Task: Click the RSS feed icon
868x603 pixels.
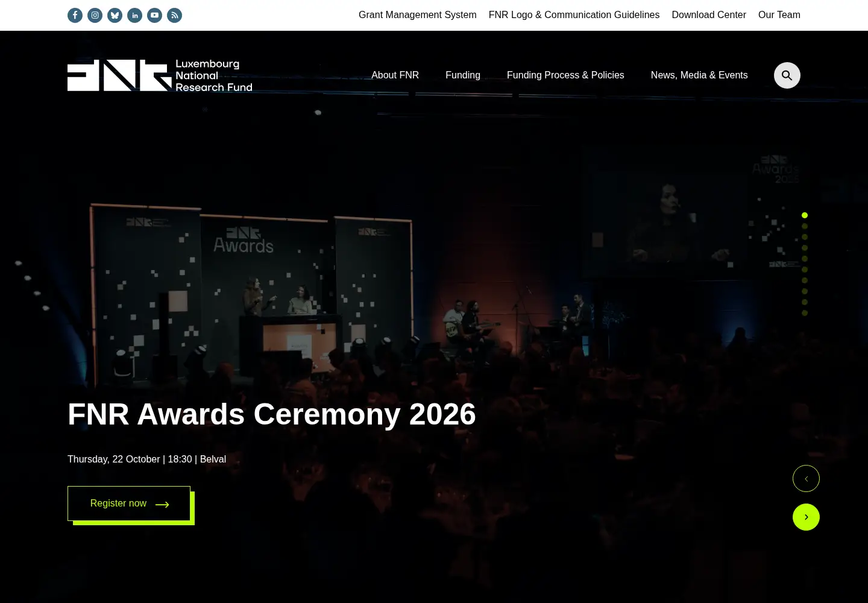Action: (174, 15)
